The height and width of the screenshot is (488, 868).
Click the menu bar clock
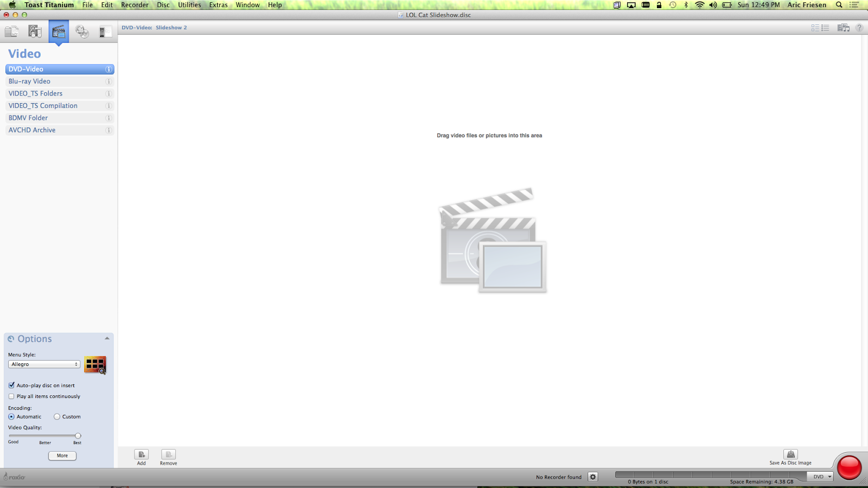click(758, 5)
